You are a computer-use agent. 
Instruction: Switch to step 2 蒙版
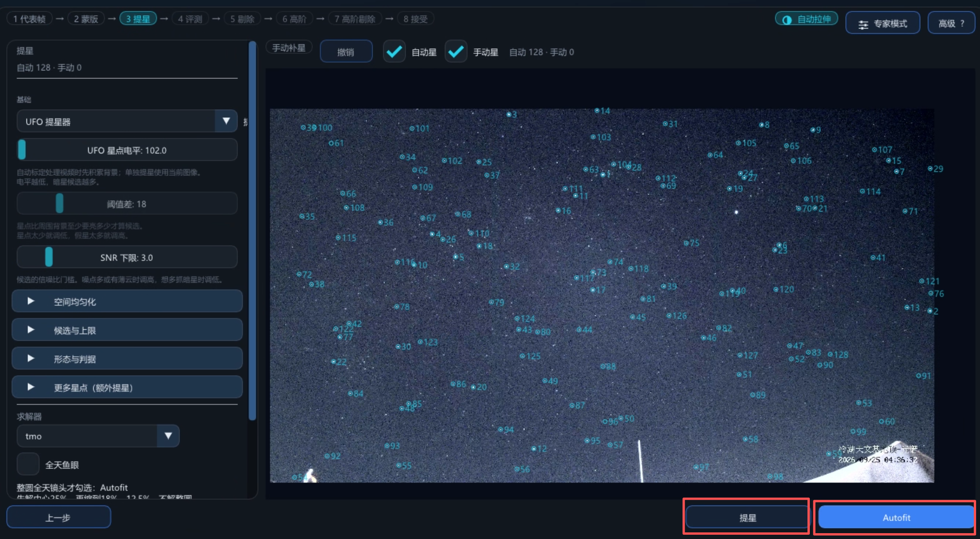[x=86, y=19]
